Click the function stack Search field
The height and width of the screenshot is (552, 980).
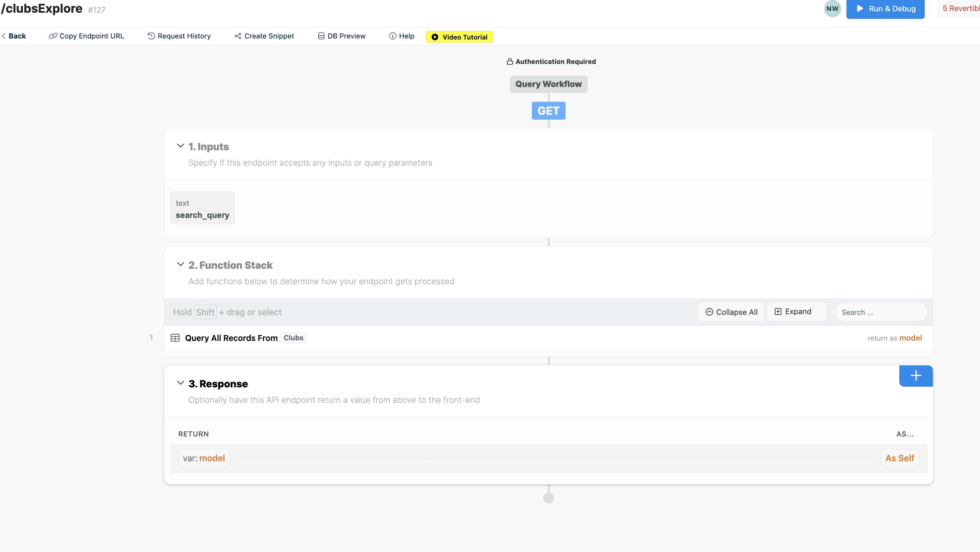point(880,312)
